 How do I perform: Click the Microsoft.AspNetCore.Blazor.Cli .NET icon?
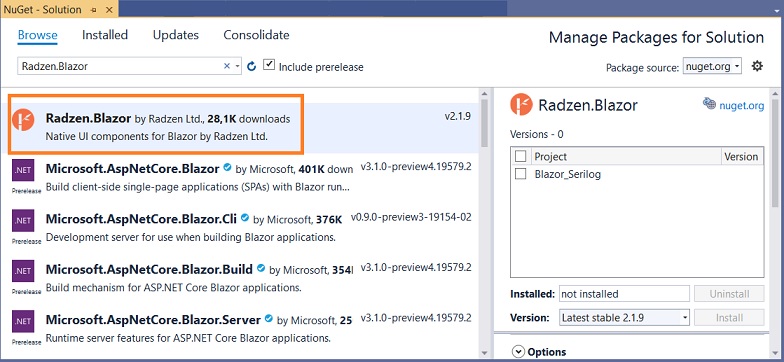point(23,220)
